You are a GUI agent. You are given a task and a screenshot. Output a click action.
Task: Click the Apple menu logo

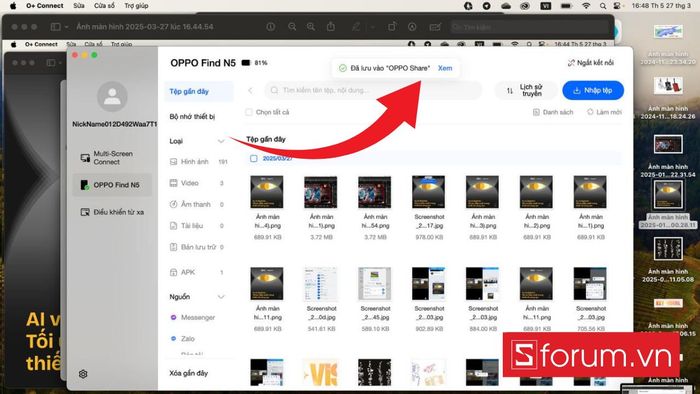[x=13, y=6]
